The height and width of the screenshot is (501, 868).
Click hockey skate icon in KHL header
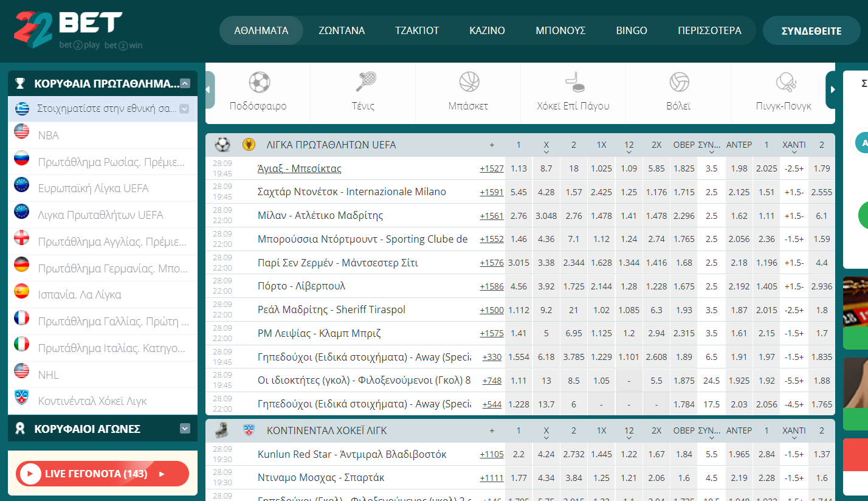pos(222,430)
